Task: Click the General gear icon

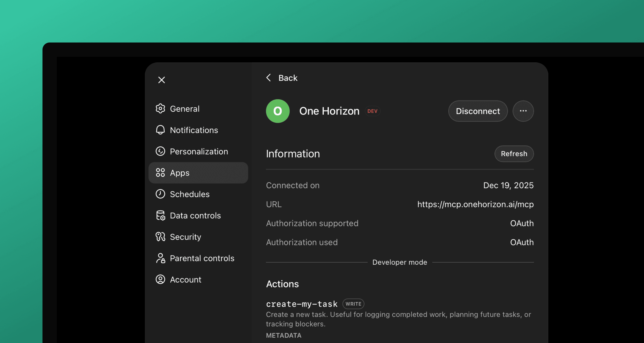Action: (x=160, y=109)
